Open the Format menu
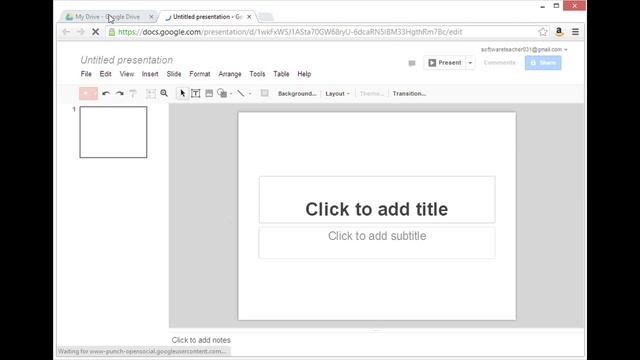Screen dimensions: 640x360 200,74
